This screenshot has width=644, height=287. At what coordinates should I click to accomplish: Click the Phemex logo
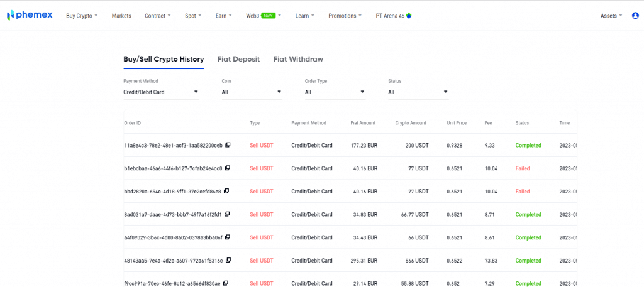pos(30,15)
